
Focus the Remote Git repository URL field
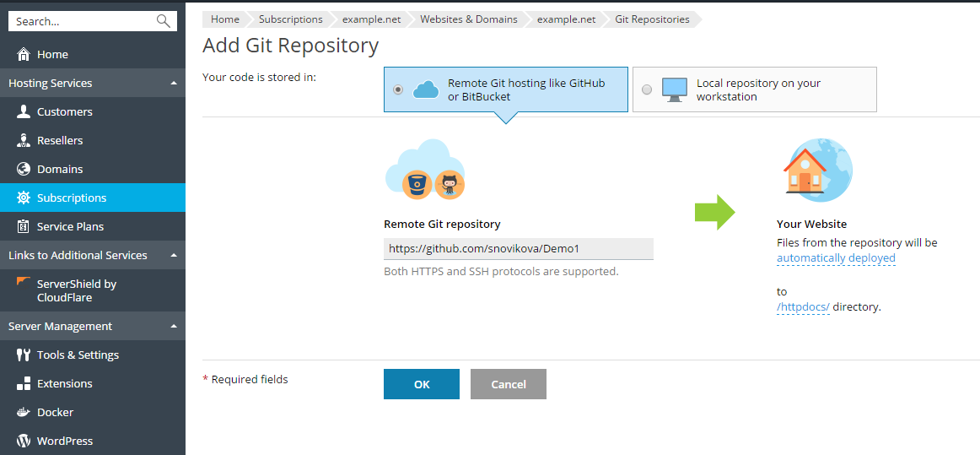(518, 249)
